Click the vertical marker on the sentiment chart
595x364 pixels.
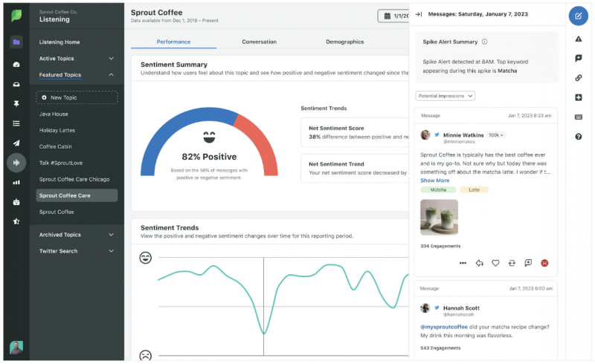264,306
